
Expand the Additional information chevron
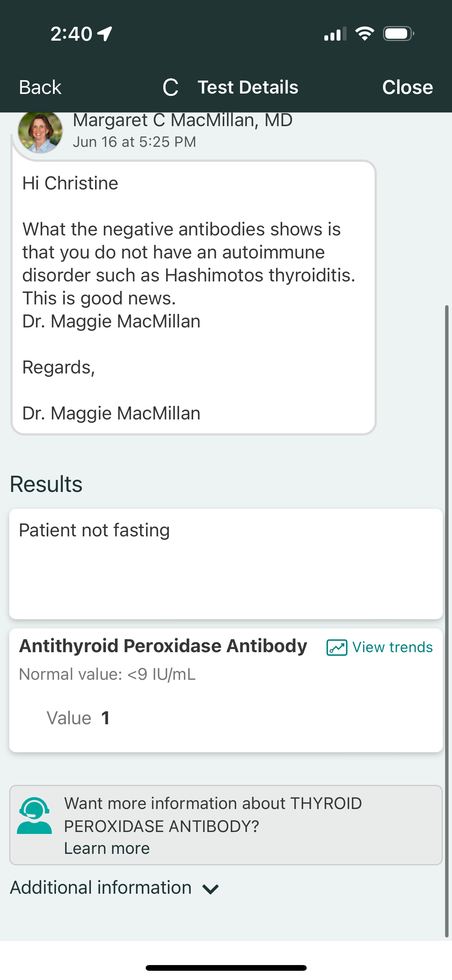click(210, 889)
